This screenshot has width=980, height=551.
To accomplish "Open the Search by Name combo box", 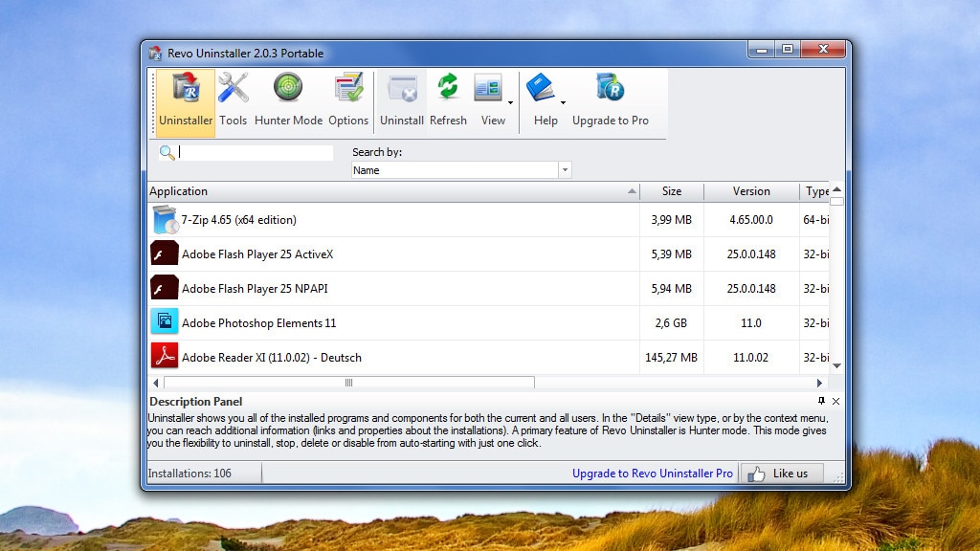I will click(x=461, y=170).
